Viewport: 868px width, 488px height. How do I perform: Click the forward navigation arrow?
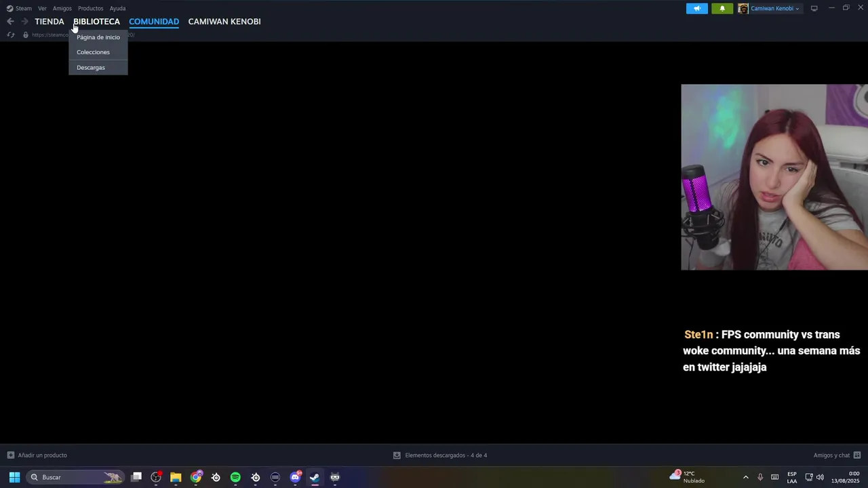24,22
